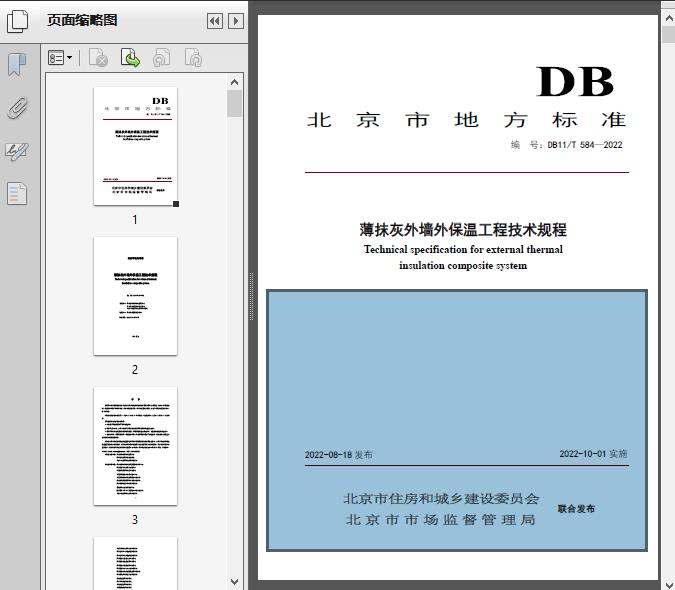The image size is (675, 590).
Task: Select the page 2 thumbnail
Action: point(135,296)
